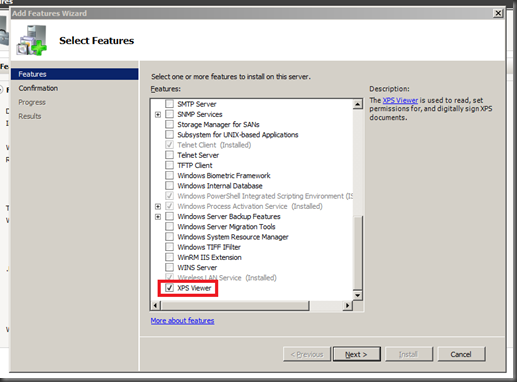Select Subsystem for UNIX-based Applications checkbox

point(169,134)
